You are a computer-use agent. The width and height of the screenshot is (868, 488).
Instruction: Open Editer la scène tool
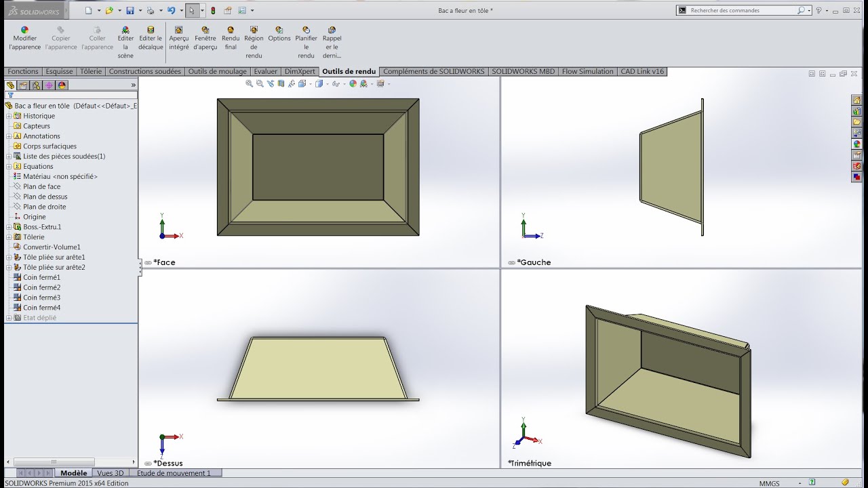click(x=125, y=43)
